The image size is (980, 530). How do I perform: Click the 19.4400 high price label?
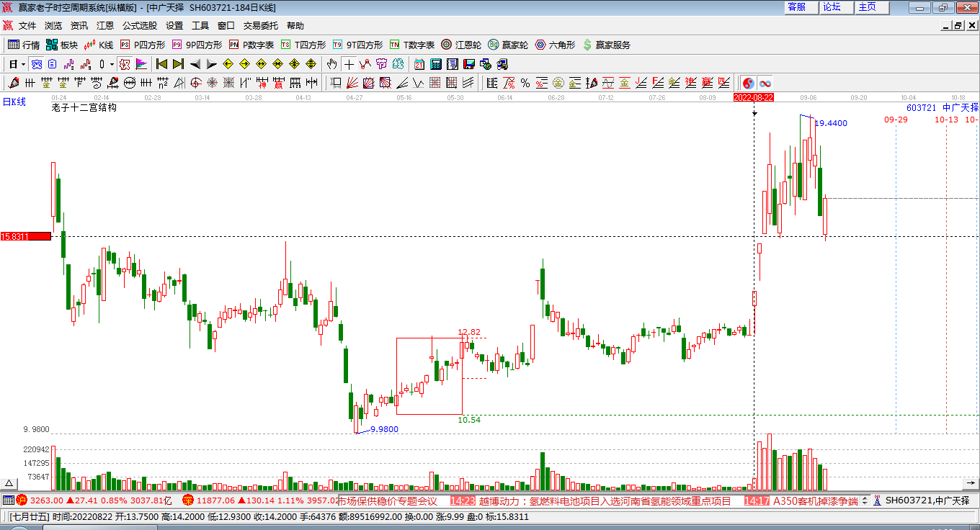click(x=831, y=123)
